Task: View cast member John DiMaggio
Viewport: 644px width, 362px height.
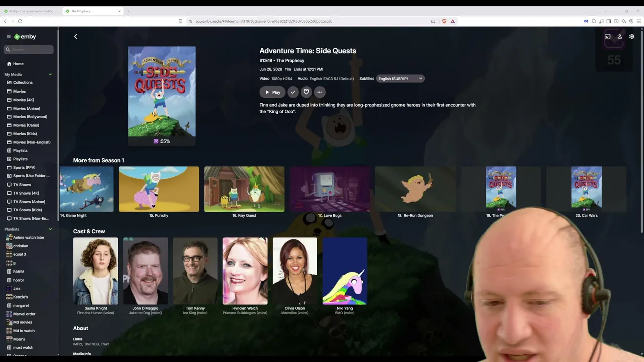Action: tap(145, 271)
